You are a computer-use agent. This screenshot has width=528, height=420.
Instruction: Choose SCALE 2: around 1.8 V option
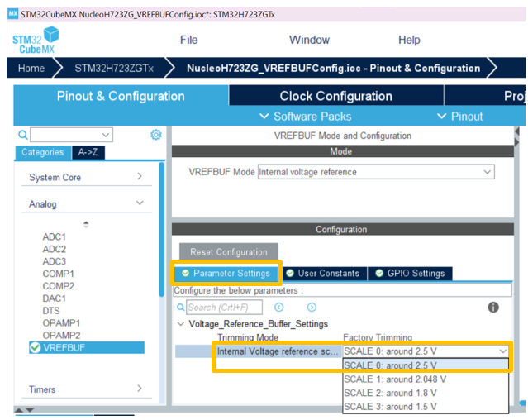pos(426,393)
